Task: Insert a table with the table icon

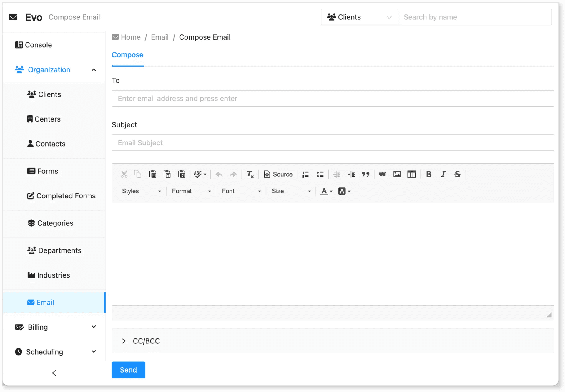Action: (411, 174)
